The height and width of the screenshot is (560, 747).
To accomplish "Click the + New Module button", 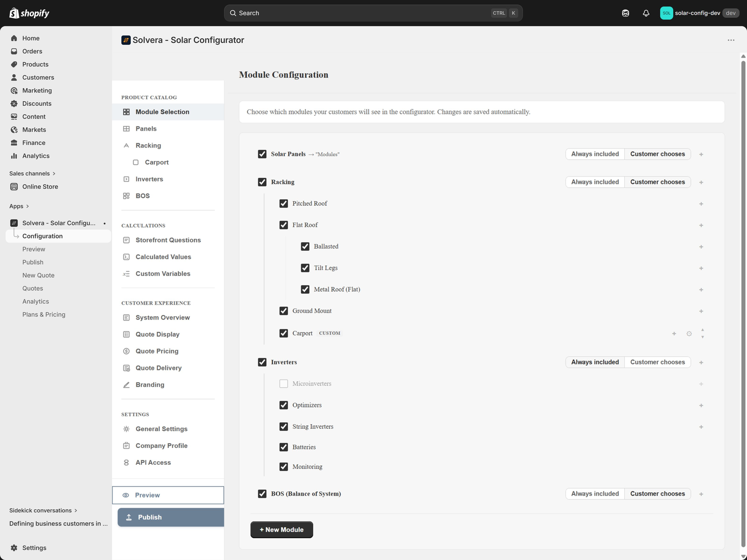I will point(282,530).
